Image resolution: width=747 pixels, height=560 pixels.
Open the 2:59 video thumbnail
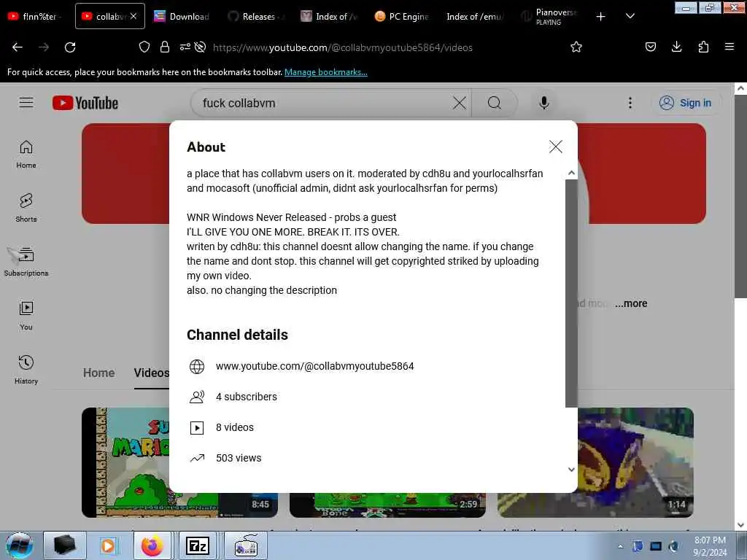tap(387, 505)
